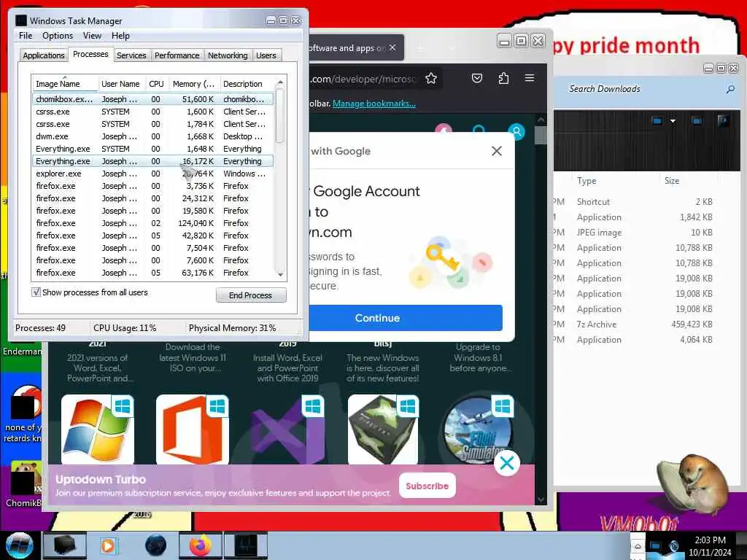Click the Search Downloads field
The height and width of the screenshot is (560, 747).
646,89
